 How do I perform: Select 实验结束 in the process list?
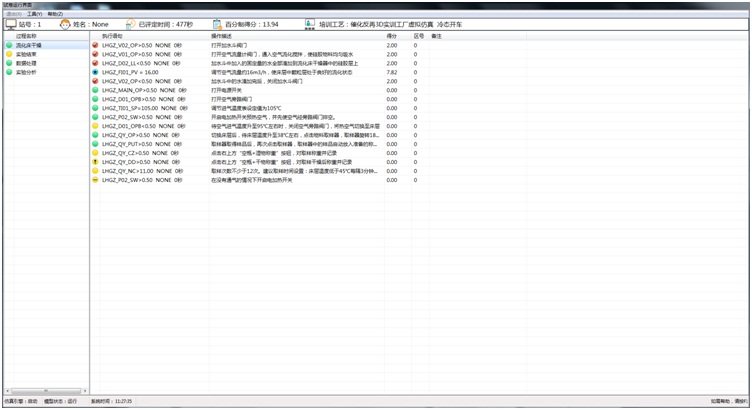(26, 54)
